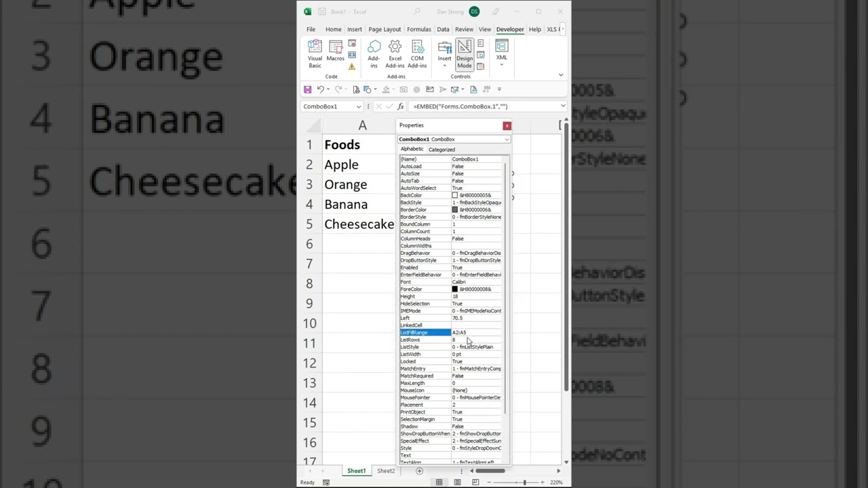Toggle Design Mode off
This screenshot has width=868, height=488.
(x=465, y=54)
